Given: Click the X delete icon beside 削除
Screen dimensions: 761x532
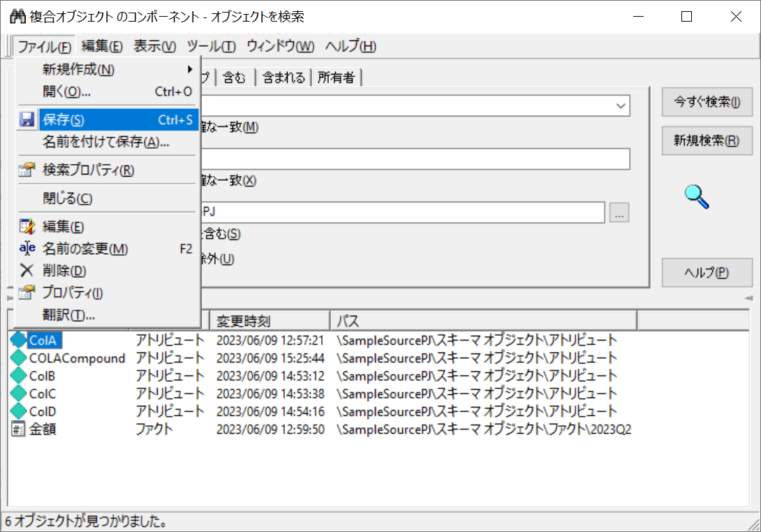Looking at the screenshot, I should pos(27,270).
